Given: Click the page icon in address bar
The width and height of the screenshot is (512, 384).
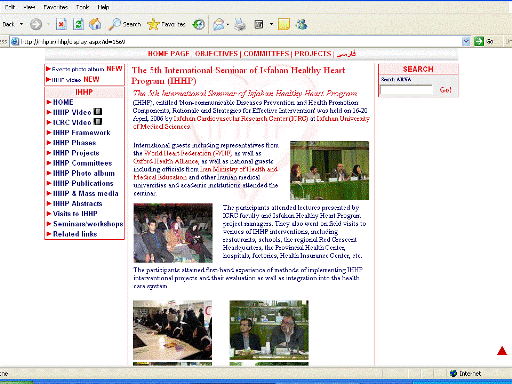Looking at the screenshot, I should (x=15, y=42).
